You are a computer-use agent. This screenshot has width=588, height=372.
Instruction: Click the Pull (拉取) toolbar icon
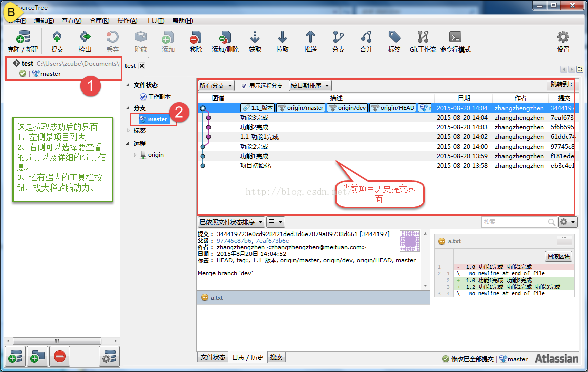[x=282, y=41]
